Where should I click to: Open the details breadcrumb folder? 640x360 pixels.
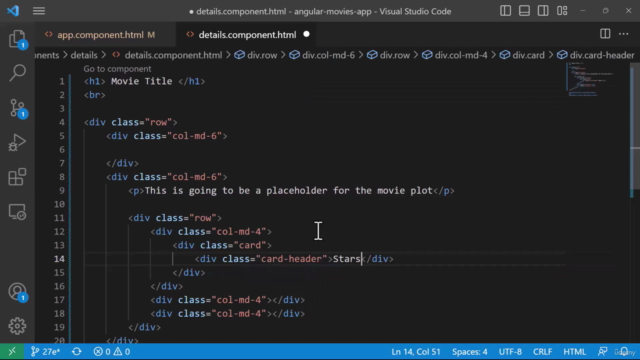[x=84, y=55]
